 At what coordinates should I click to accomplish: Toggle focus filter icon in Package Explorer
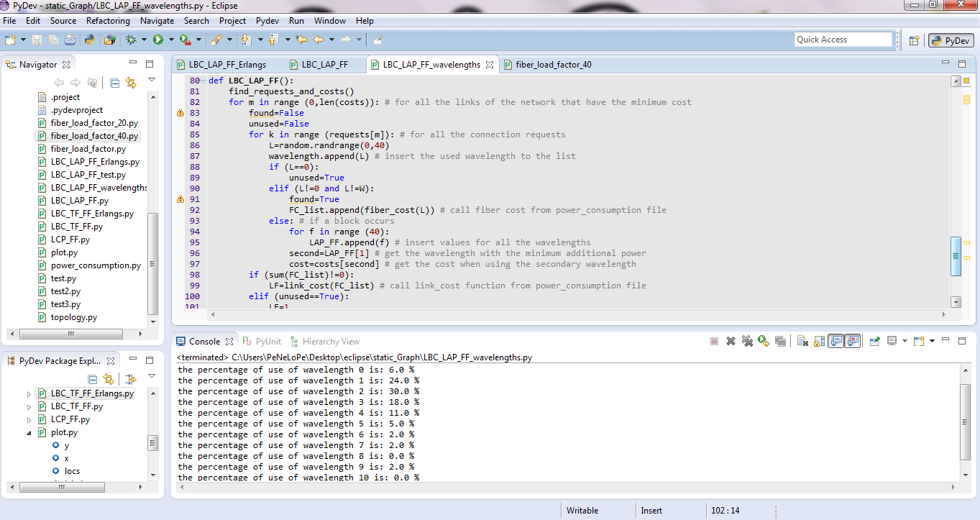(131, 378)
